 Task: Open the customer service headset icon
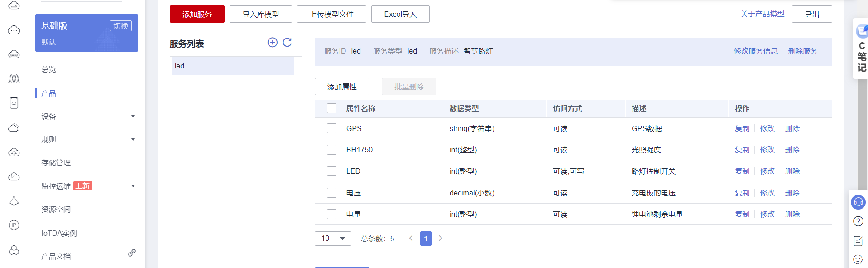click(858, 202)
